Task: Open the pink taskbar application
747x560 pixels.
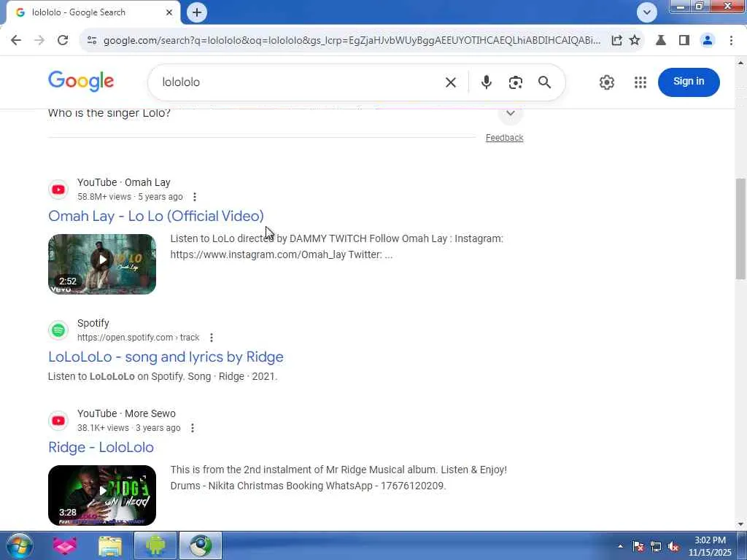Action: pos(65,545)
